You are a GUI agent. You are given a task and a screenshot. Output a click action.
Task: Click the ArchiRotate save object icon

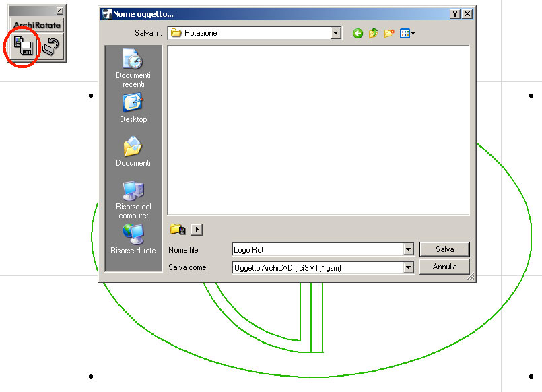[24, 46]
